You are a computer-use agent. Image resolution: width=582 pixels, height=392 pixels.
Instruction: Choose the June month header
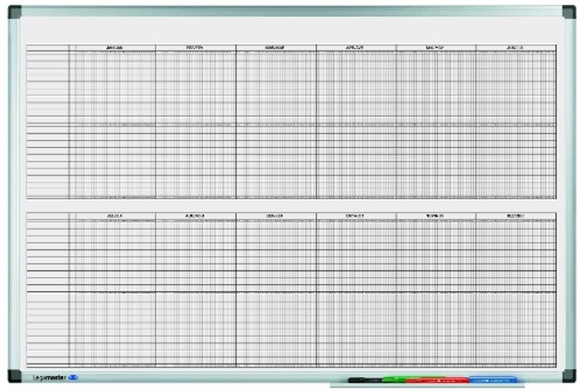[x=516, y=48]
